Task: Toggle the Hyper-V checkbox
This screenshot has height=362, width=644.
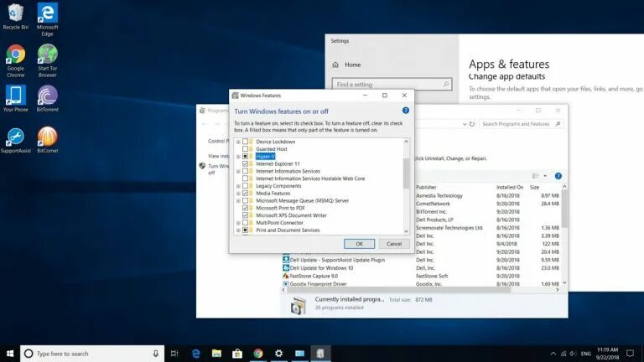Action: 245,157
